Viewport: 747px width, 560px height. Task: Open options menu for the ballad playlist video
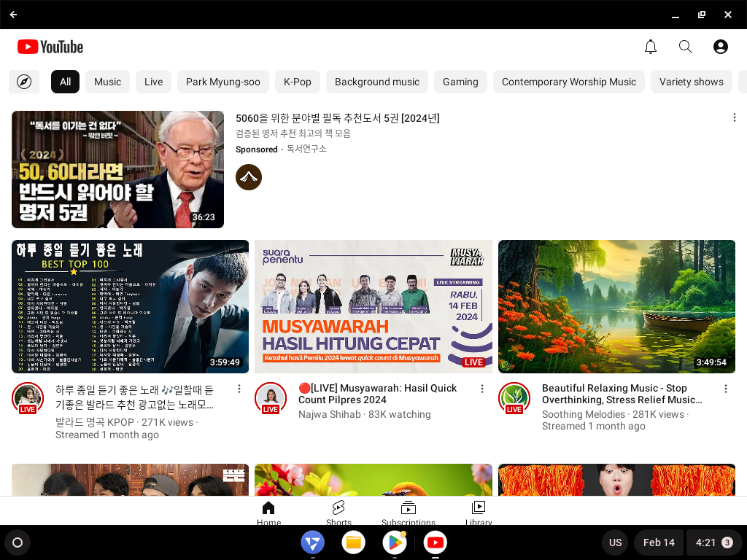click(x=239, y=389)
